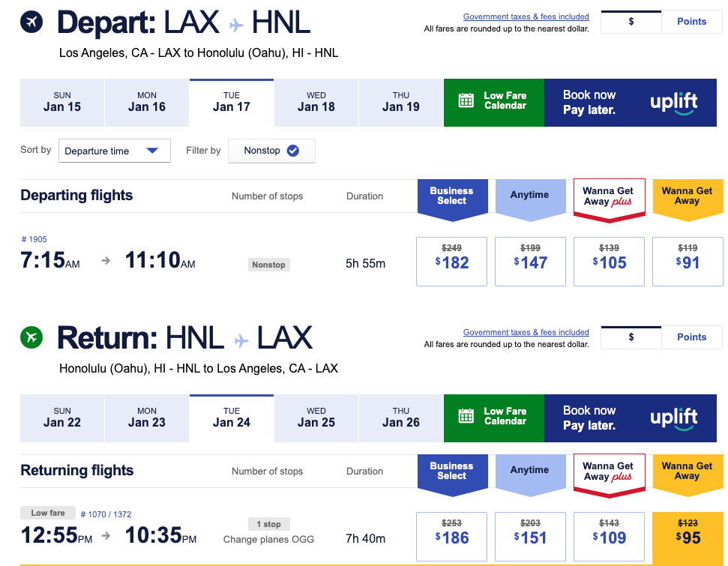Open the Sort by Departure time dropdown
Viewport: 728px width, 566px height.
tap(114, 151)
